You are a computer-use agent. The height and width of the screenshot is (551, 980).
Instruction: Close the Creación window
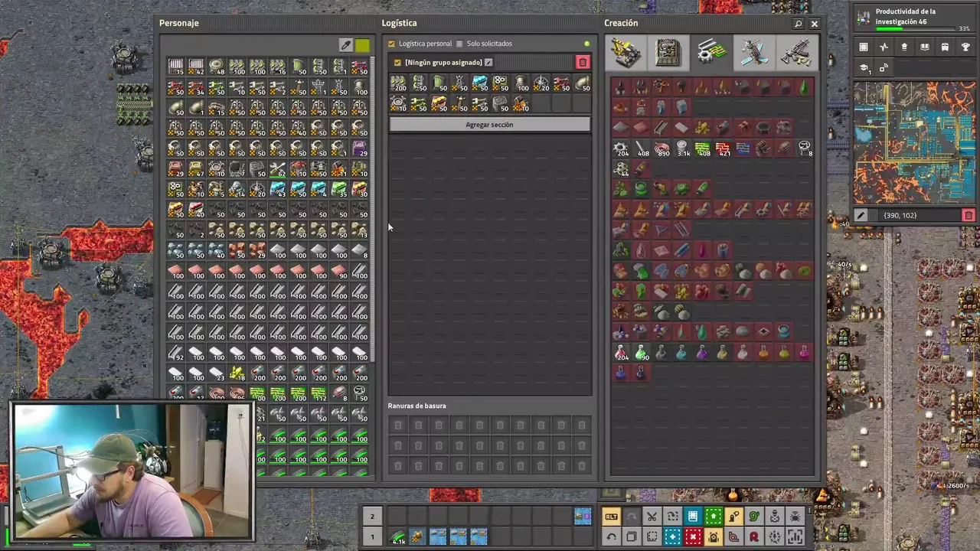[x=815, y=24]
